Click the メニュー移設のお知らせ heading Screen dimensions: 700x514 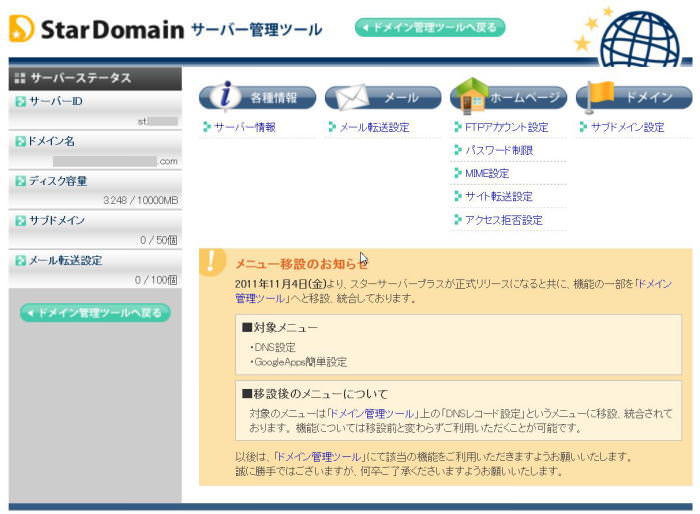[x=302, y=263]
